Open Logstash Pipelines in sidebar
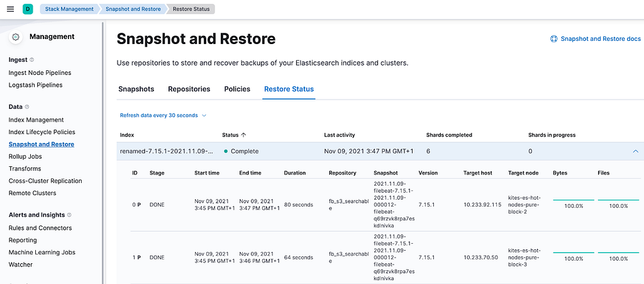The width and height of the screenshot is (644, 284). point(35,85)
